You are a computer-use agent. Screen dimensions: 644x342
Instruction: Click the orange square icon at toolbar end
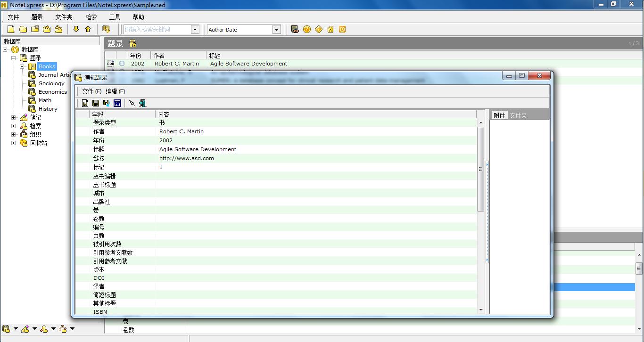click(342, 29)
